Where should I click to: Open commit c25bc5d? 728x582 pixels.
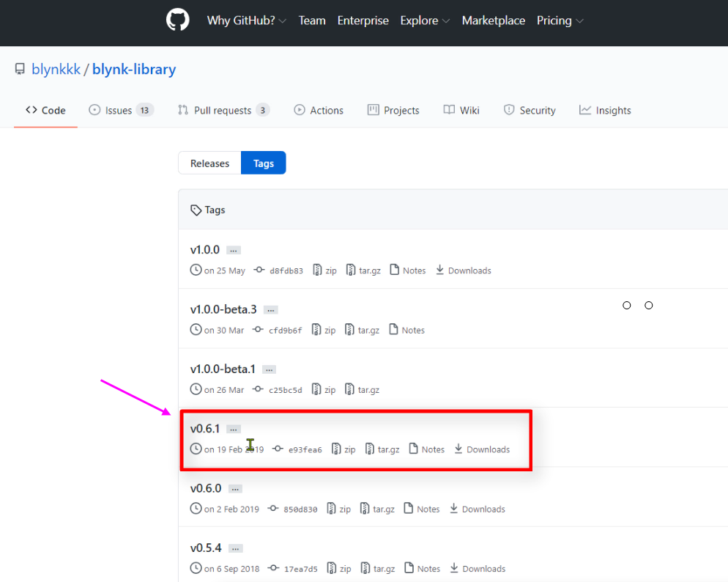click(x=277, y=390)
